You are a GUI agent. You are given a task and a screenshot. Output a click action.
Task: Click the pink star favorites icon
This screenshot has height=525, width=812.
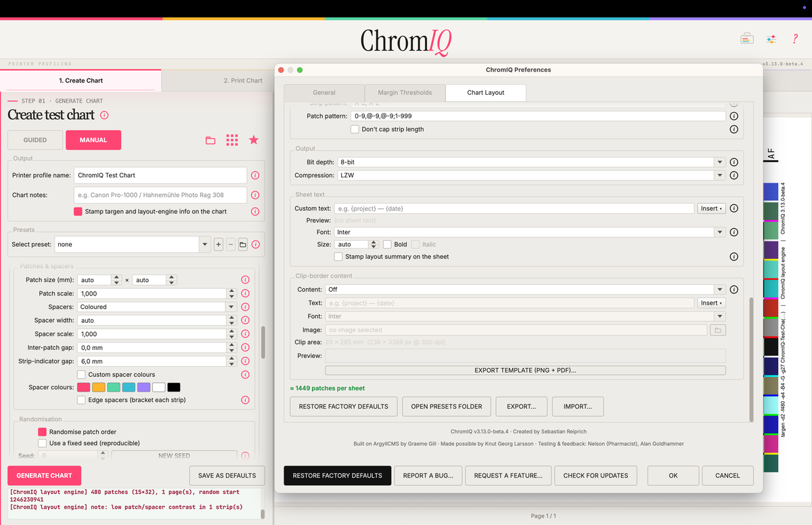pos(254,140)
